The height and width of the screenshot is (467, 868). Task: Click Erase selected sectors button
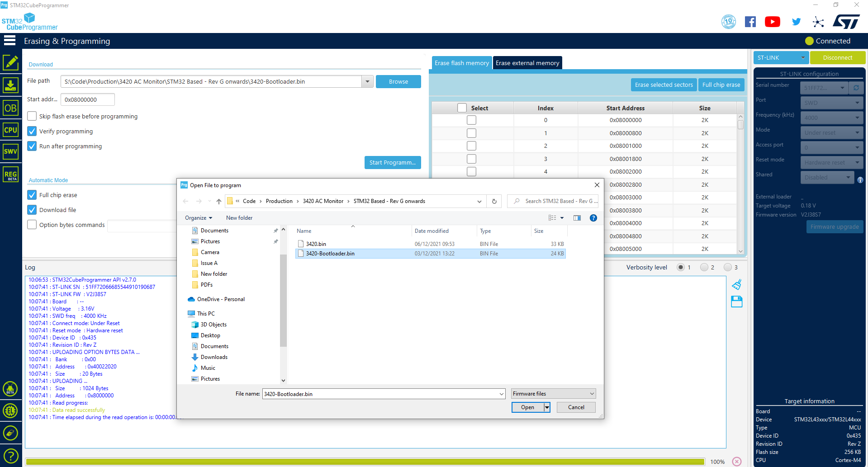[664, 85]
